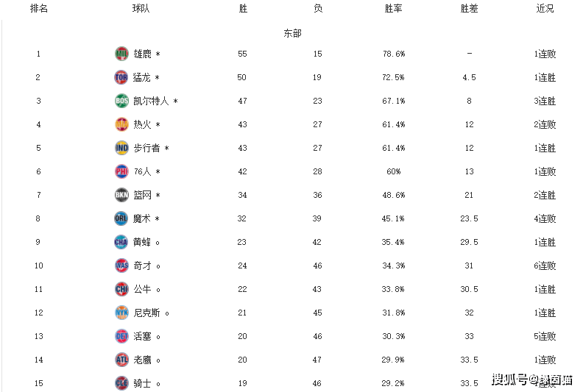Click the 排名 column header
The height and width of the screenshot is (392, 583).
tap(39, 8)
